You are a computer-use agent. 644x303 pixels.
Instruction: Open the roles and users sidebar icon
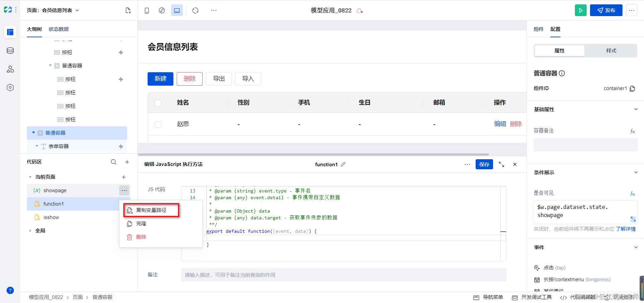point(10,69)
